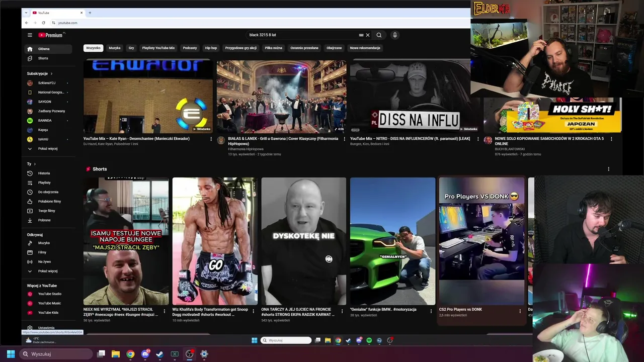Start voice search with the microphone

click(x=395, y=35)
